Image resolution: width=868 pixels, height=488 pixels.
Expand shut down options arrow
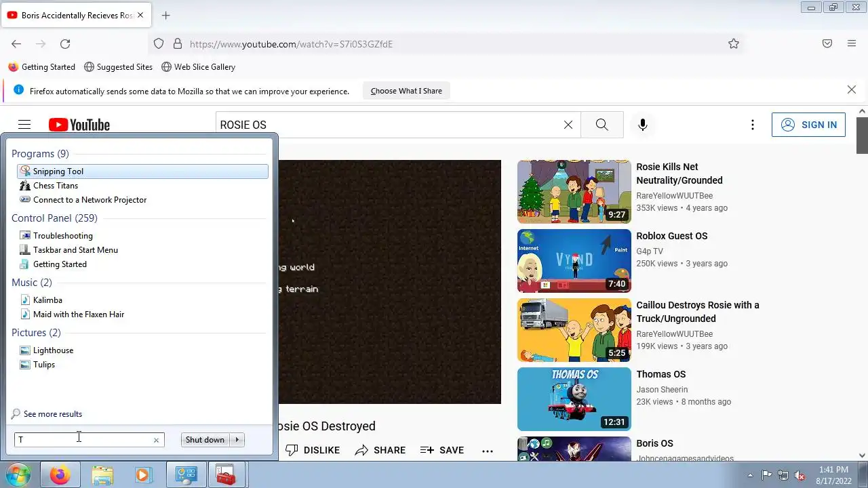click(x=237, y=440)
